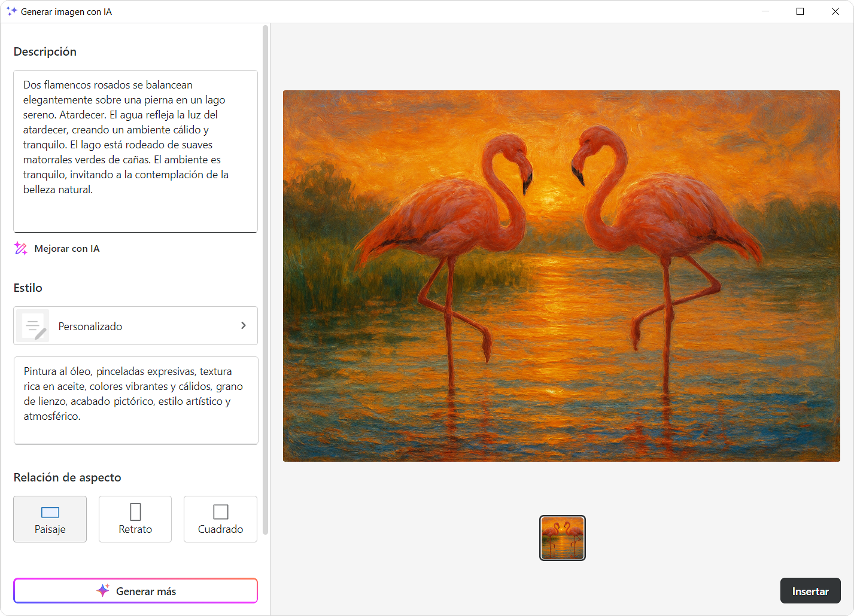Click the Pintura al óleo style text field
Viewport: 854px width, 616px height.
(x=136, y=401)
